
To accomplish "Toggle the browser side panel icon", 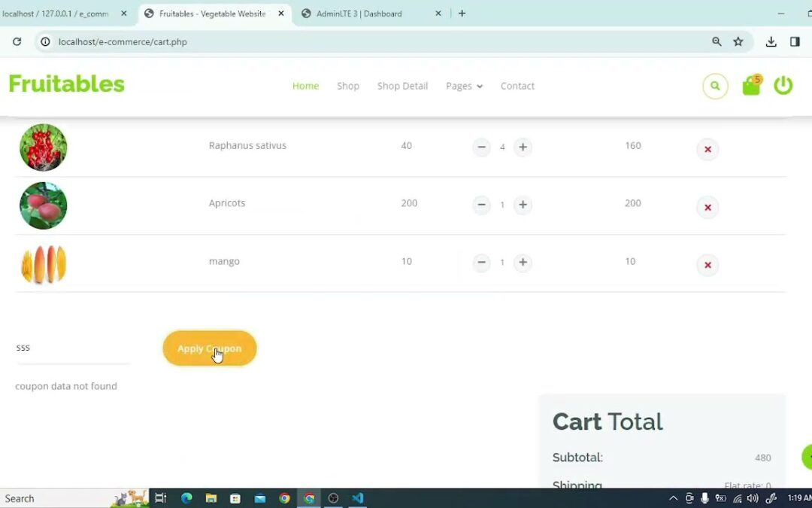I will point(795,41).
